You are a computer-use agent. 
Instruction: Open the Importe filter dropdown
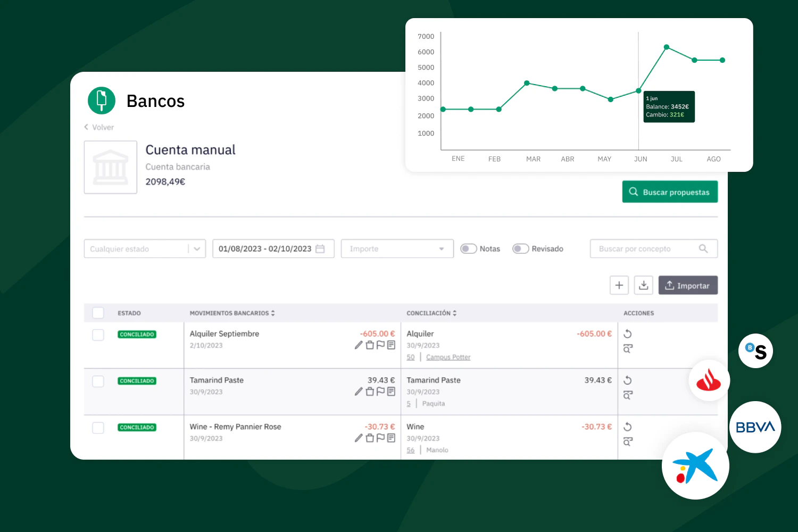coord(397,248)
